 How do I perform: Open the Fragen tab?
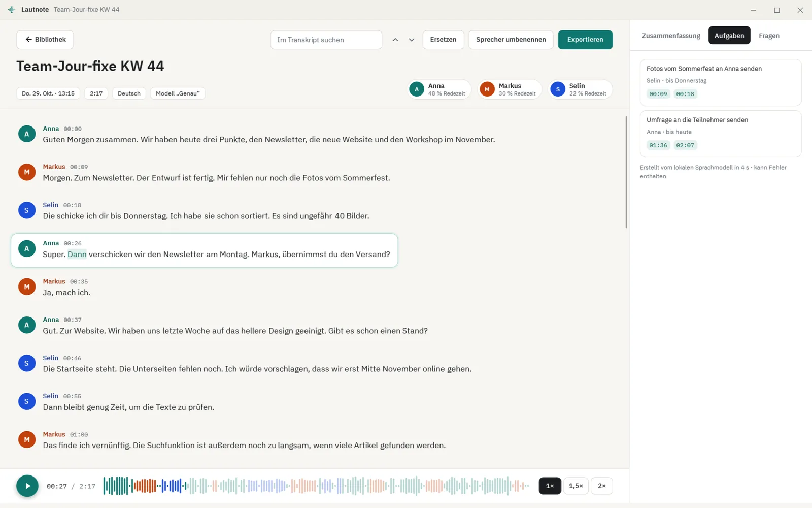click(769, 36)
